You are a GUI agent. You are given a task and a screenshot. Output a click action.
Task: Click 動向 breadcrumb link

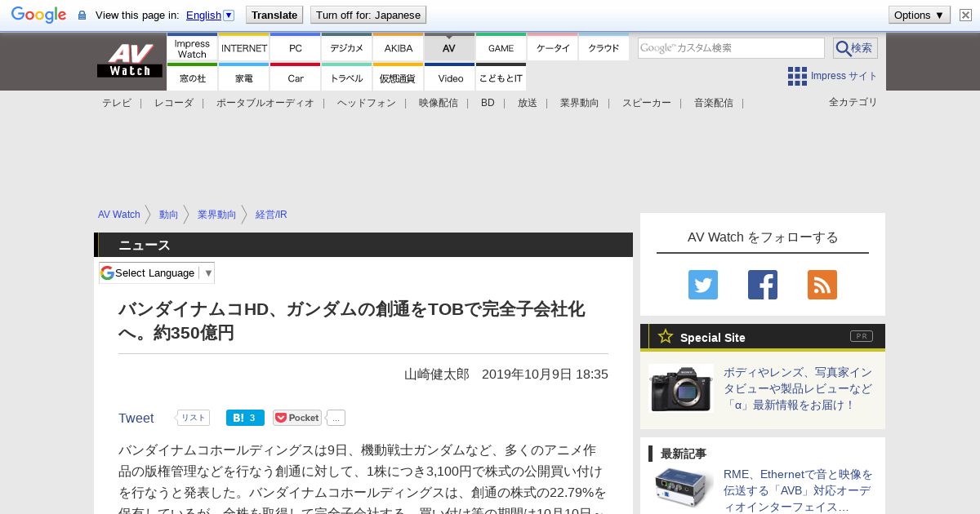(169, 215)
